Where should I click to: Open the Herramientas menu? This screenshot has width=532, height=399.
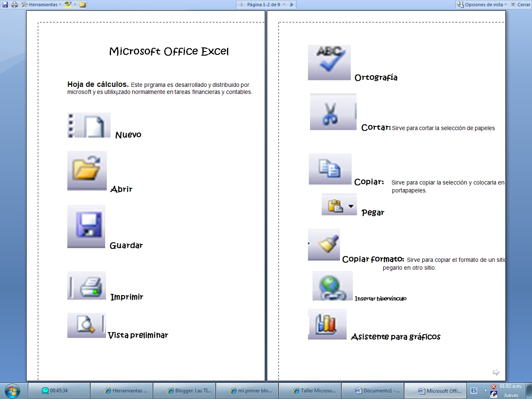point(41,5)
